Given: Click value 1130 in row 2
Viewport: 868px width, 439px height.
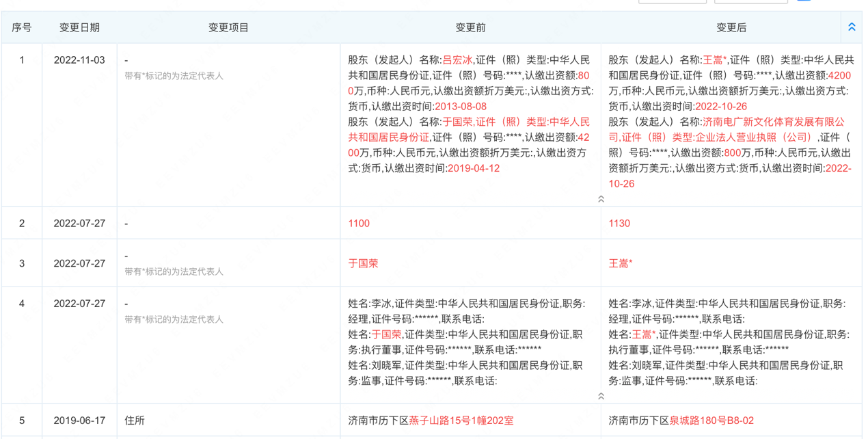Looking at the screenshot, I should point(619,224).
